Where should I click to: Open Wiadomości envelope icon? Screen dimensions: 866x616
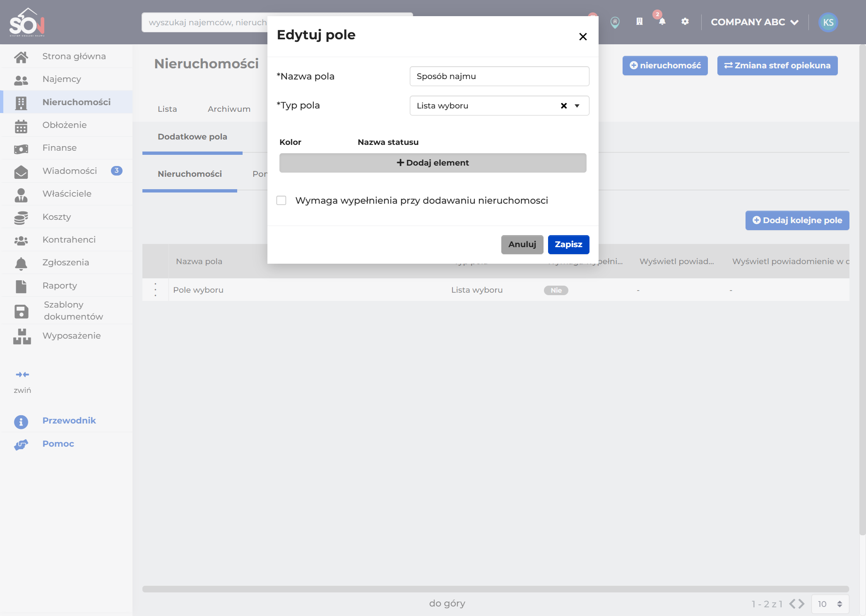pos(21,172)
